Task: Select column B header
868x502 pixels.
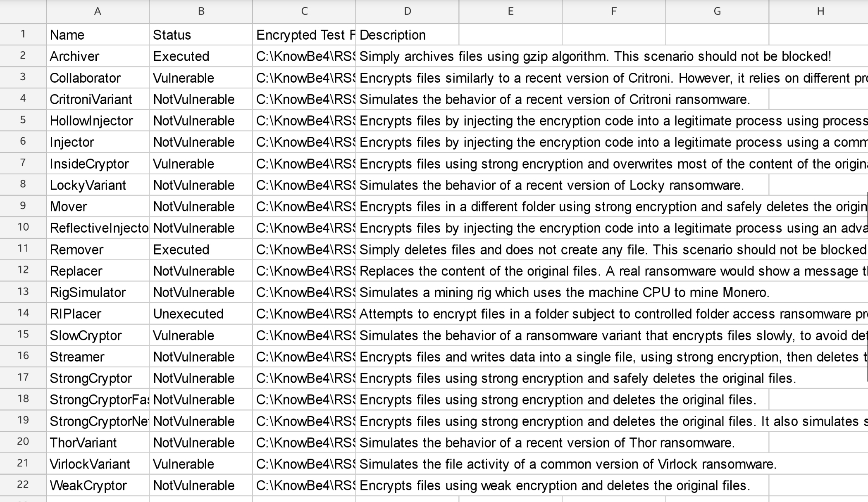Action: tap(201, 12)
